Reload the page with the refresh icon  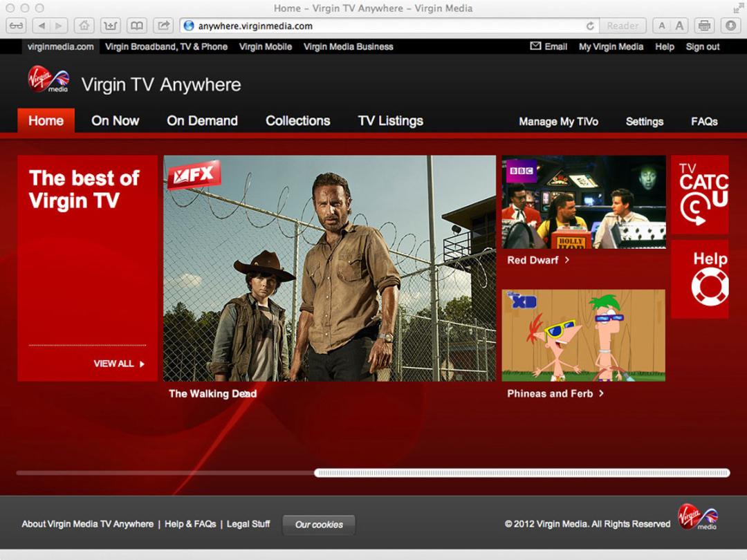coord(590,26)
